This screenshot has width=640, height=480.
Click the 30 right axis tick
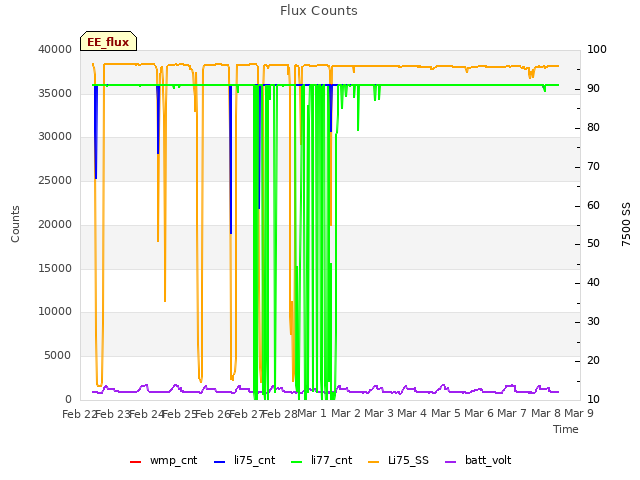[593, 322]
